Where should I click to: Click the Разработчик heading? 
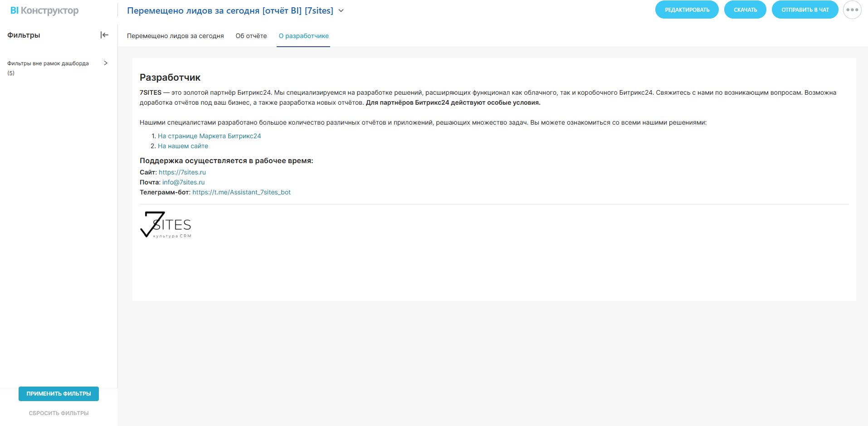(x=170, y=77)
